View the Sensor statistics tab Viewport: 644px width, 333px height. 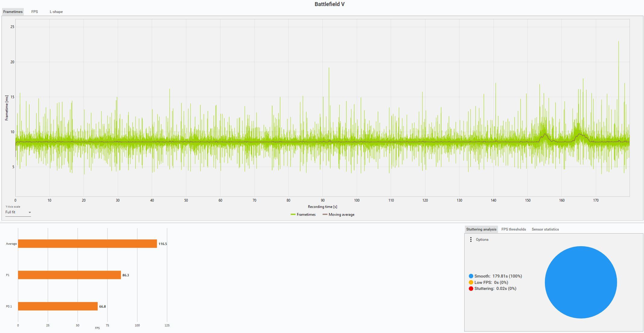545,229
